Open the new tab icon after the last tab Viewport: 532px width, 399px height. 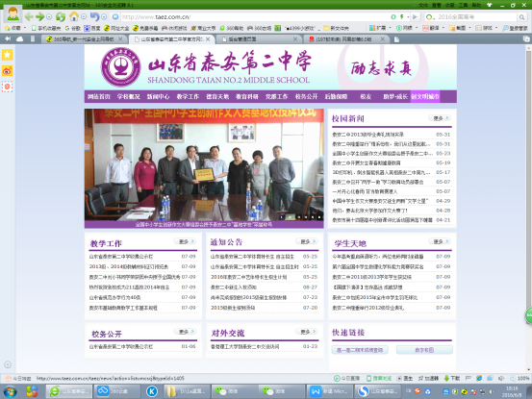click(x=396, y=39)
